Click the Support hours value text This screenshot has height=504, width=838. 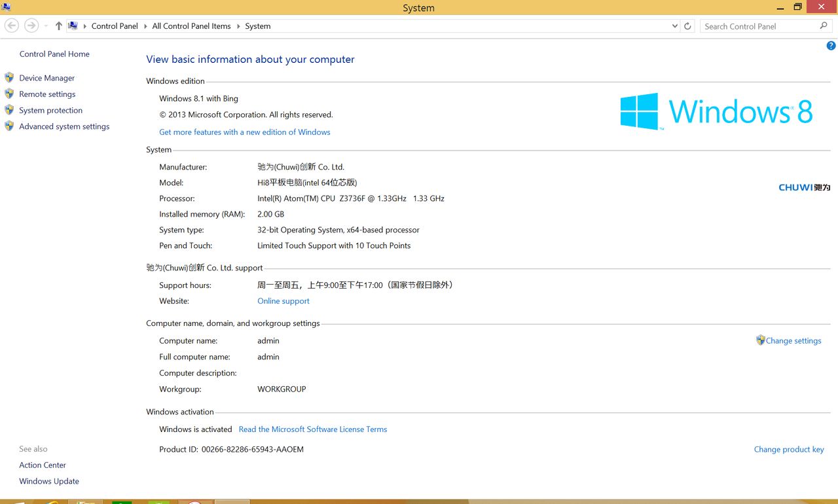(x=356, y=285)
